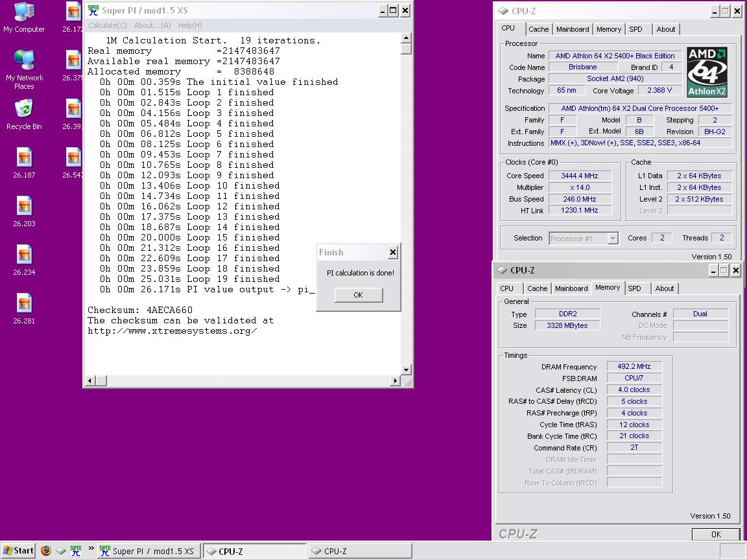Click the CAS# Latency 4.0 clocks value
Screen dimensions: 747x560
click(634, 390)
